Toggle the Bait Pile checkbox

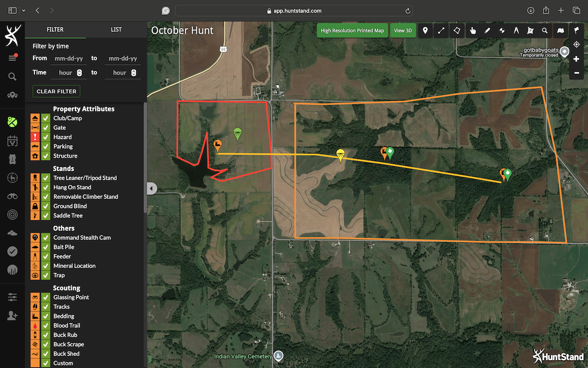(46, 247)
